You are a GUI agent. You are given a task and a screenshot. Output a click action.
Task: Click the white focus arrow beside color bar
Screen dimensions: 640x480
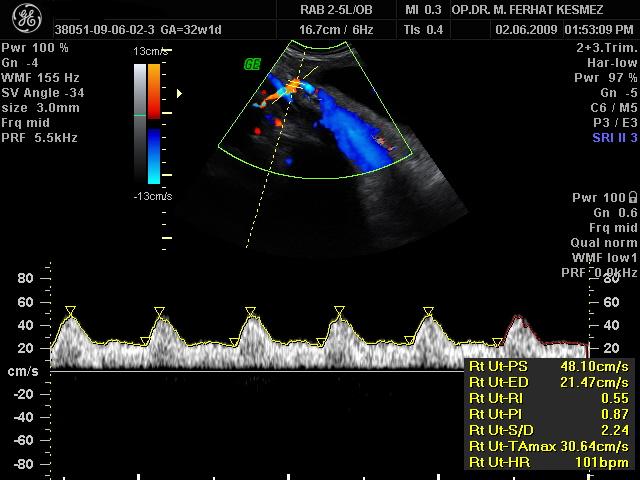click(x=180, y=94)
